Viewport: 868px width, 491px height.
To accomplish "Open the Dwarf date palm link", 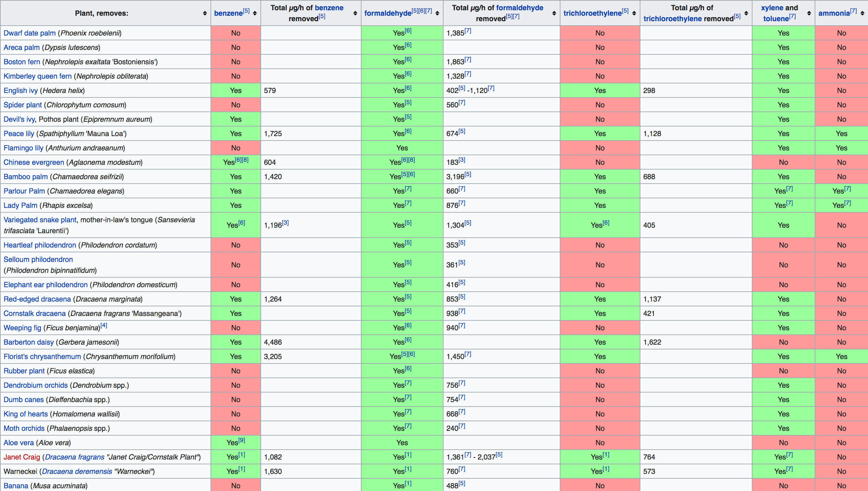I will click(30, 33).
